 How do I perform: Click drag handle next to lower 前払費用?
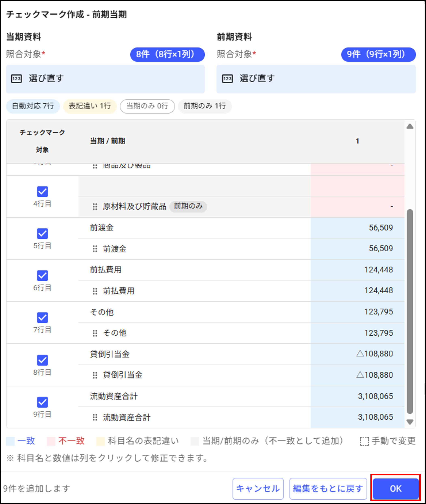95,291
